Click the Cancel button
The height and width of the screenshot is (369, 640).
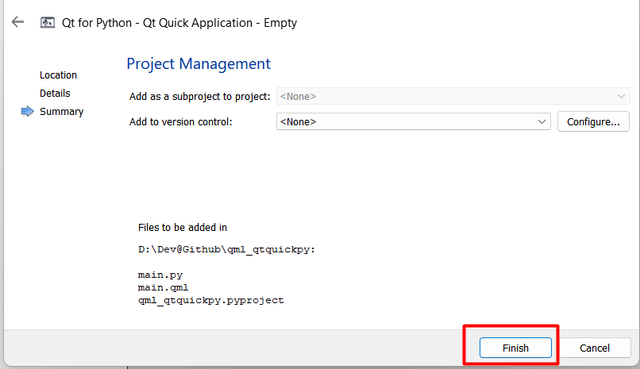tap(594, 348)
